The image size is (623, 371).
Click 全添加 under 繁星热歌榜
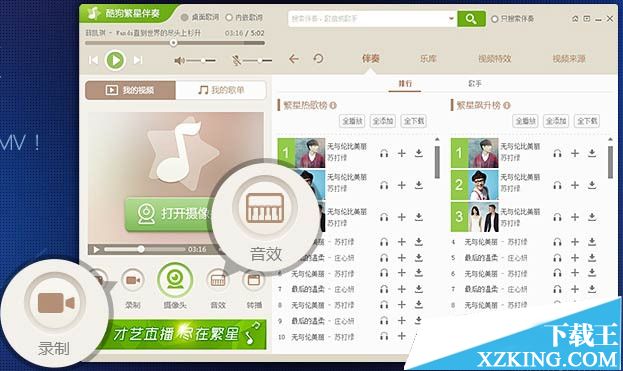click(x=383, y=121)
